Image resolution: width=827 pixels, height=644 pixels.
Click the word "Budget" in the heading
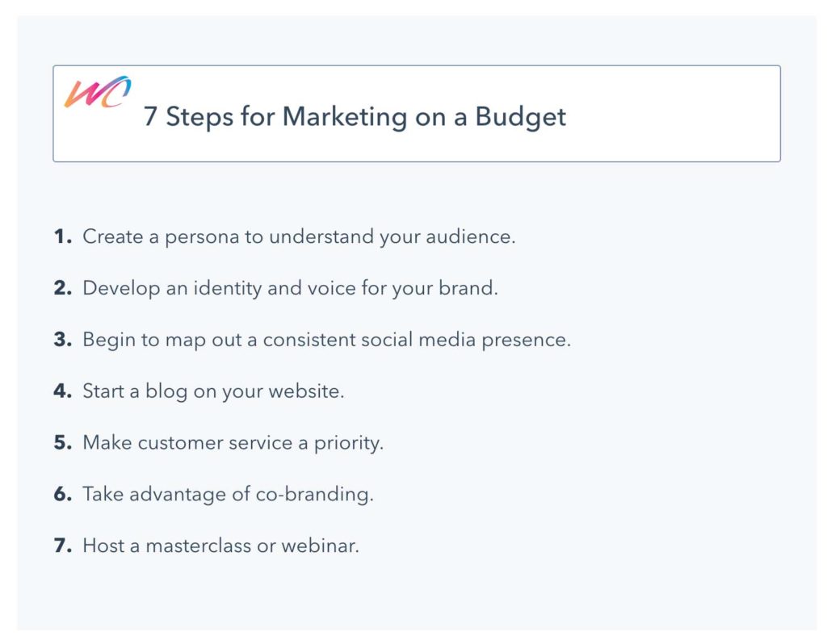point(520,117)
